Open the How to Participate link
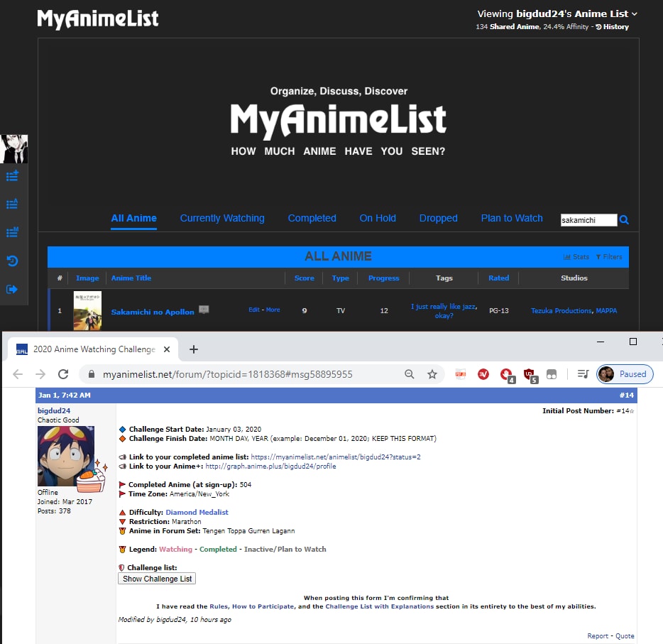Viewport: 663px width, 644px height. click(263, 606)
